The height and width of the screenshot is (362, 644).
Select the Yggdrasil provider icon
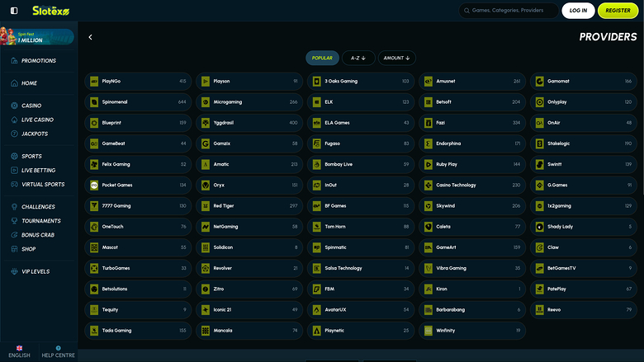[206, 123]
